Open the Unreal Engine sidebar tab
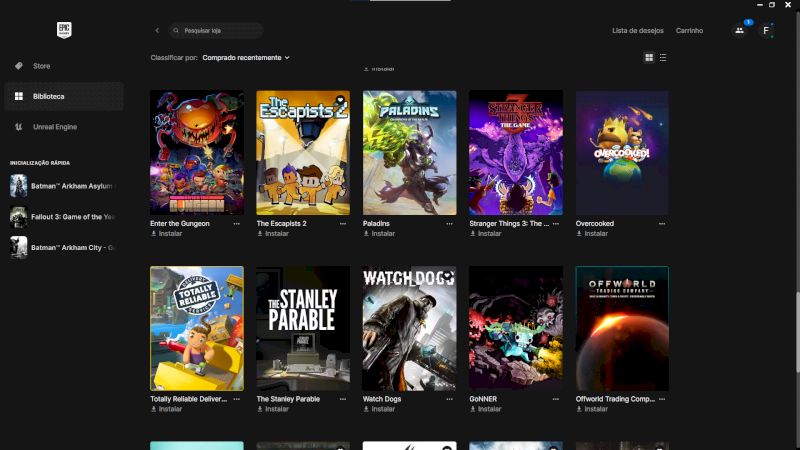 point(54,127)
